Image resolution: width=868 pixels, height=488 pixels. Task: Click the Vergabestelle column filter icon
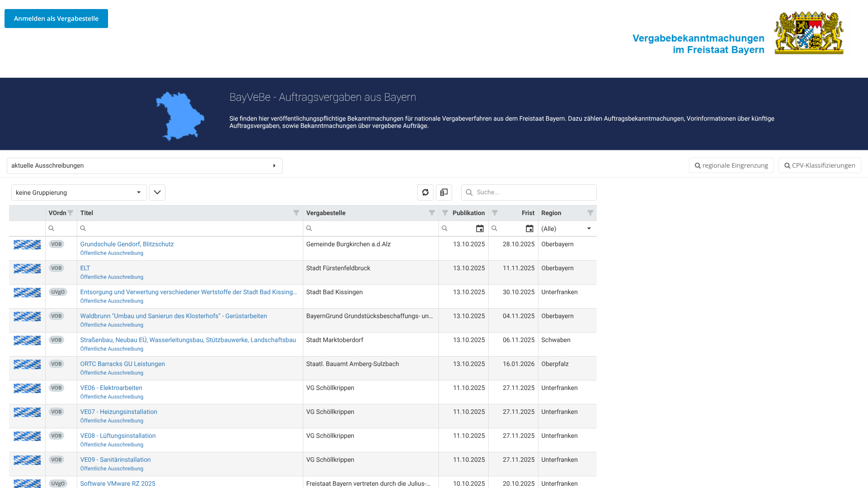click(x=432, y=213)
